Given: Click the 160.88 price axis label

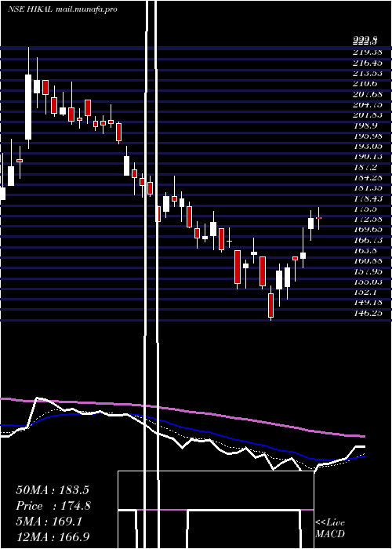Looking at the screenshot, I should (x=367, y=261).
